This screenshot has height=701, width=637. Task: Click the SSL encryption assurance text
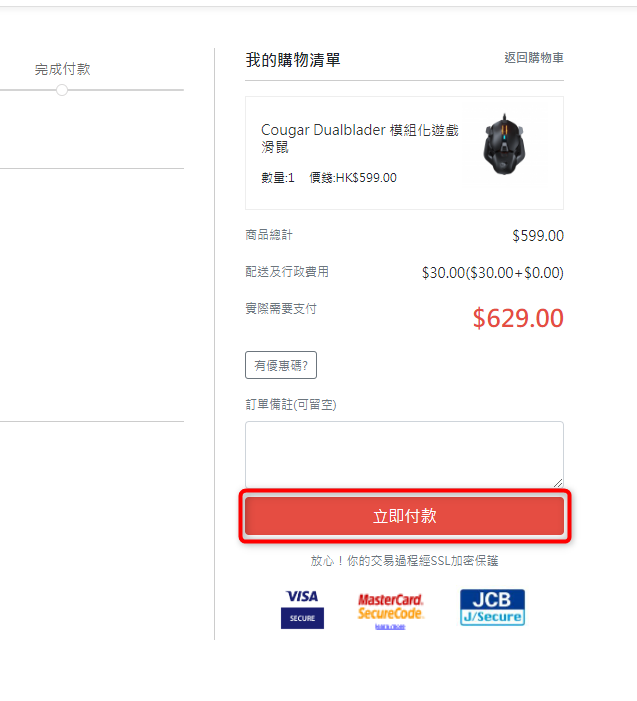(405, 561)
